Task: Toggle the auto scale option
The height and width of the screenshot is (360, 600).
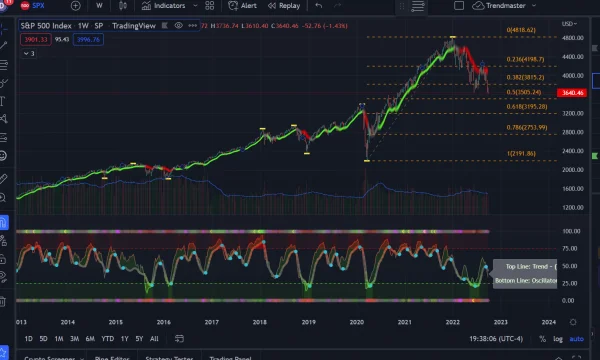Action: (577, 339)
